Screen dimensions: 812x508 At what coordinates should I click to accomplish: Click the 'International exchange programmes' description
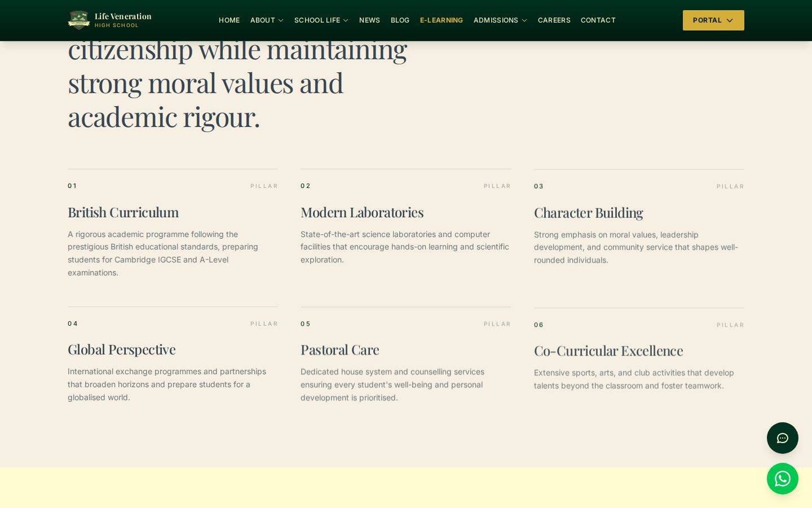coord(167,384)
